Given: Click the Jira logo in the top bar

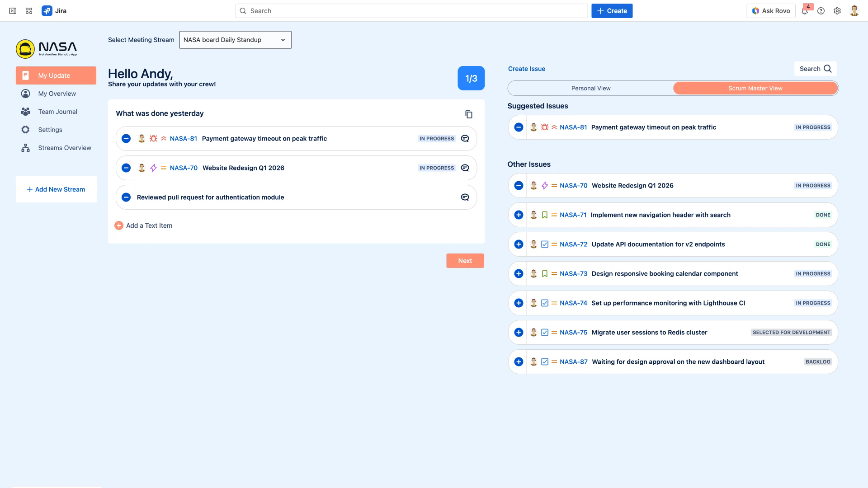Looking at the screenshot, I should click(x=47, y=10).
